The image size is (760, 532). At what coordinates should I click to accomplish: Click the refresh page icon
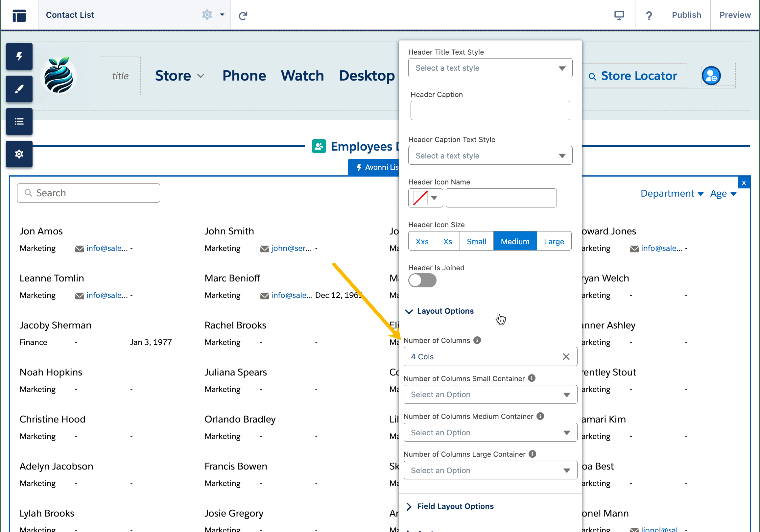(x=243, y=15)
